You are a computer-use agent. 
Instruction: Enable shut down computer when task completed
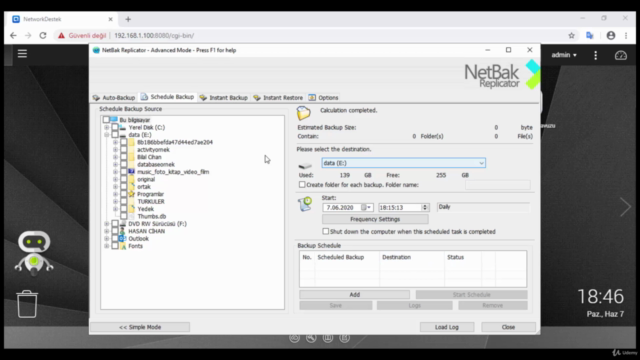(325, 231)
